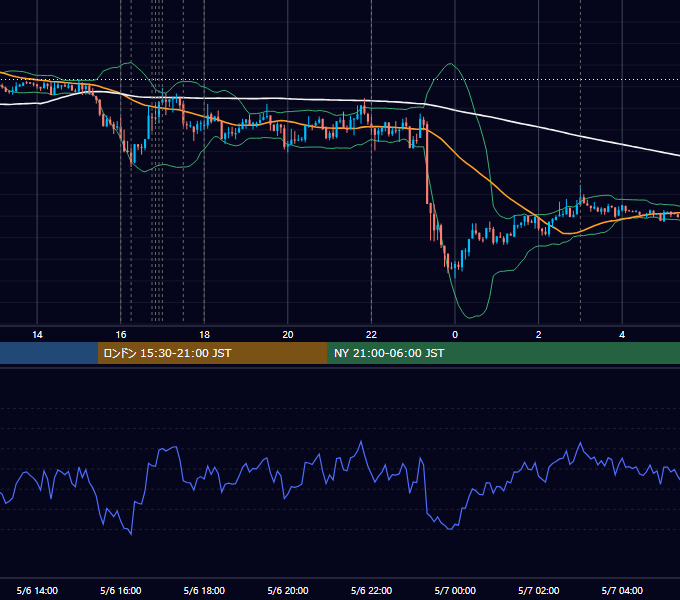Click the '5/7 00:00' date label
This screenshot has width=680, height=600.
point(455,590)
